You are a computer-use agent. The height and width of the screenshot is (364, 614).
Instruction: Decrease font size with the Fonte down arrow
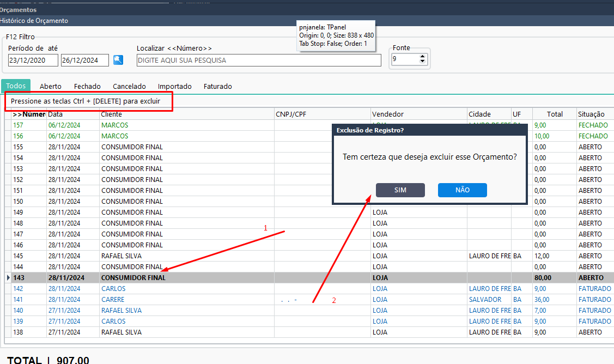pyautogui.click(x=422, y=62)
